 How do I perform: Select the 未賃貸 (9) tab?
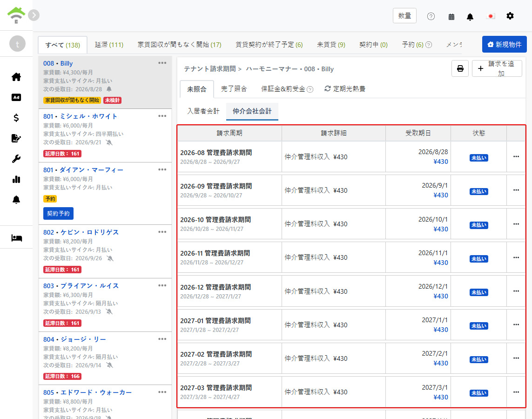point(331,45)
